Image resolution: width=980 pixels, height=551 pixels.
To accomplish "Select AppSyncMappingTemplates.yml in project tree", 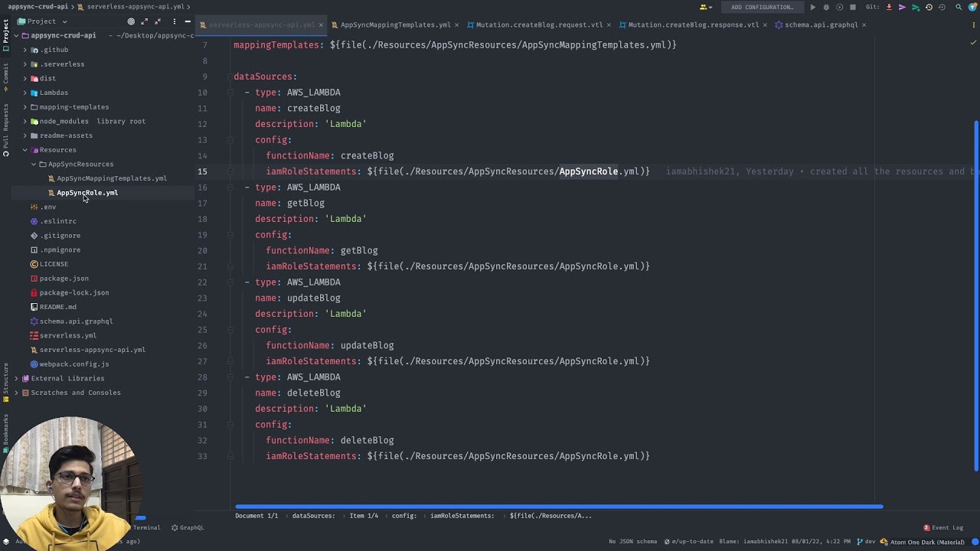I will (111, 178).
